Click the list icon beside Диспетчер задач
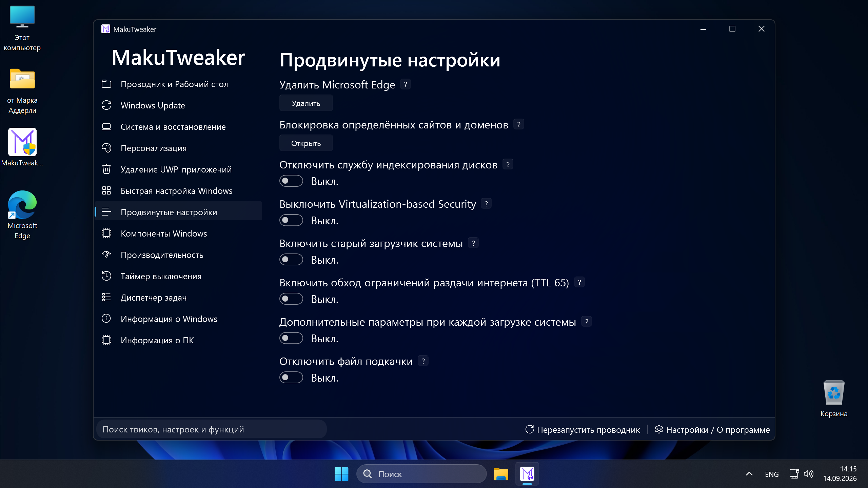 tap(106, 297)
